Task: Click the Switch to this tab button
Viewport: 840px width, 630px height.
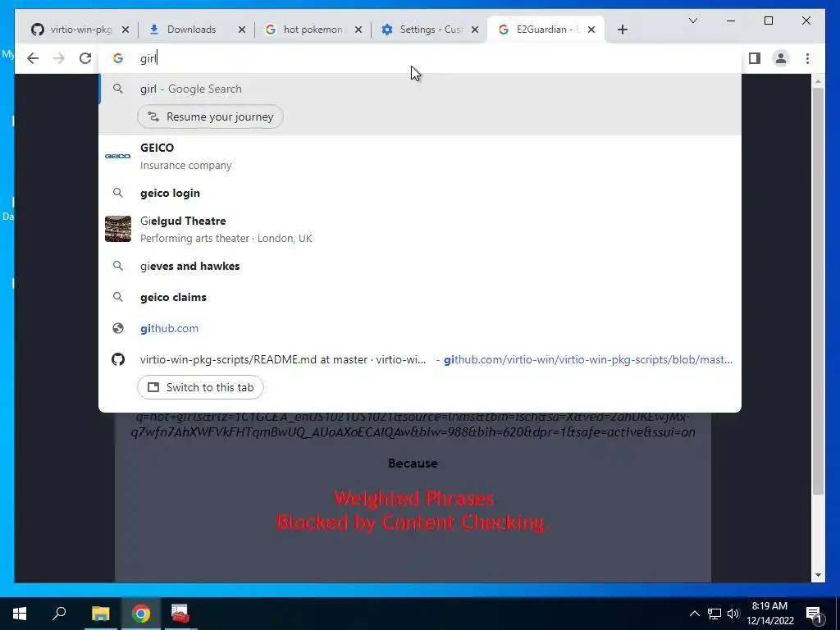Action: [x=200, y=387]
